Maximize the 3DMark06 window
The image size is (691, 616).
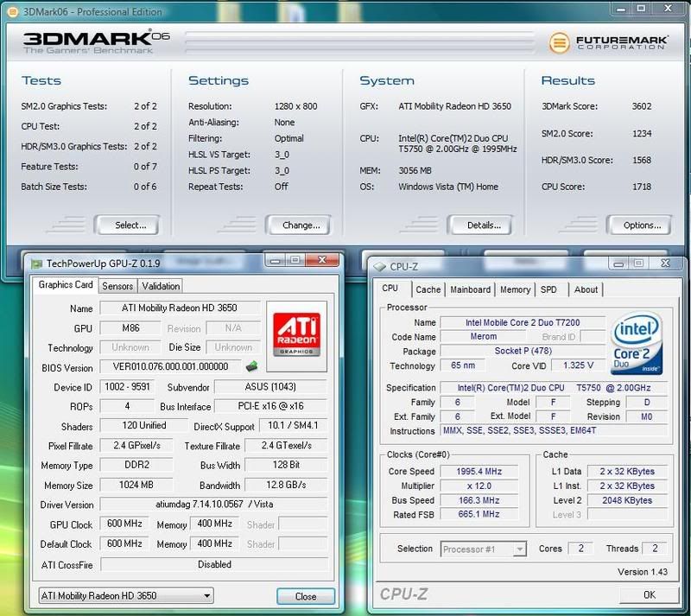[642, 9]
